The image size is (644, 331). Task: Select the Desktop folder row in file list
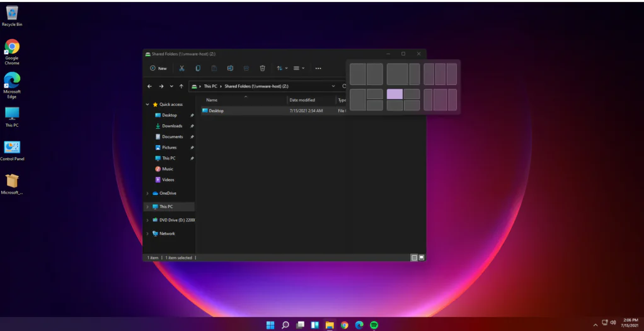point(274,110)
